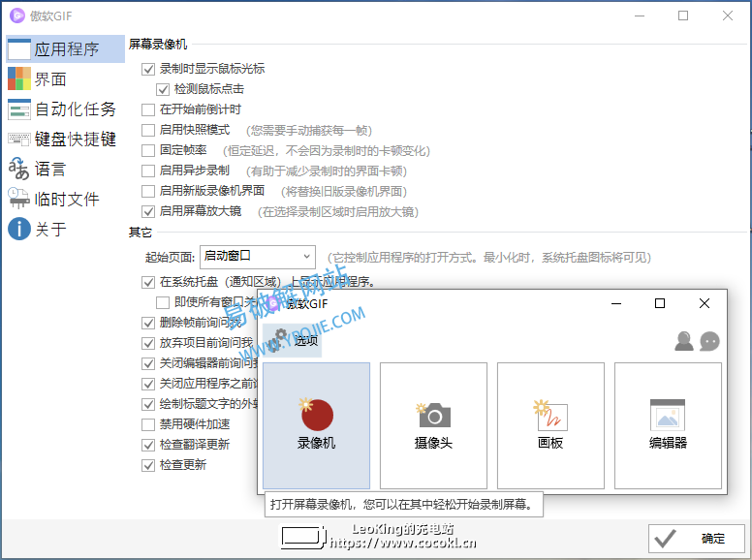Viewport: 752px width, 560px height.
Task: Toggle the 绘制标题文字的外轮廓 checkbox
Action: 148,404
